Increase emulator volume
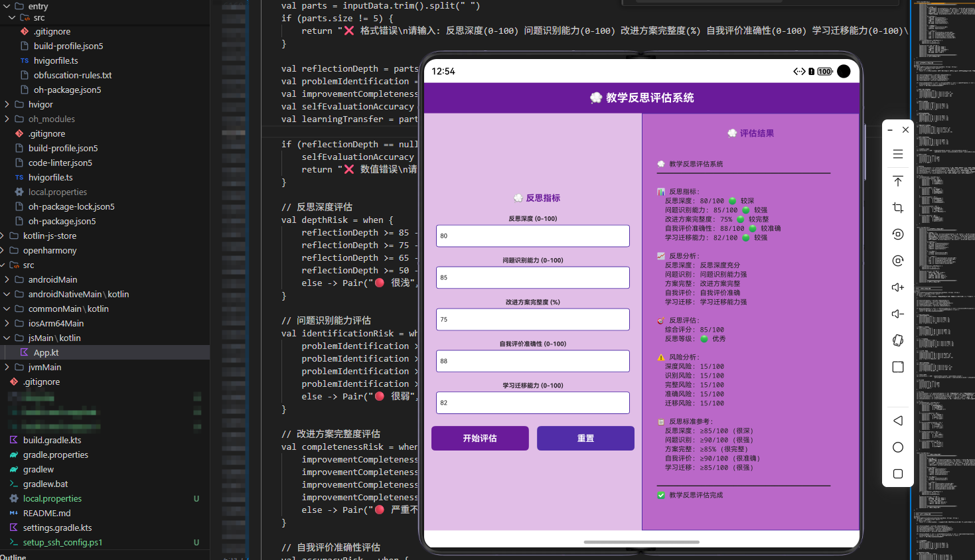The image size is (975, 560). point(897,287)
